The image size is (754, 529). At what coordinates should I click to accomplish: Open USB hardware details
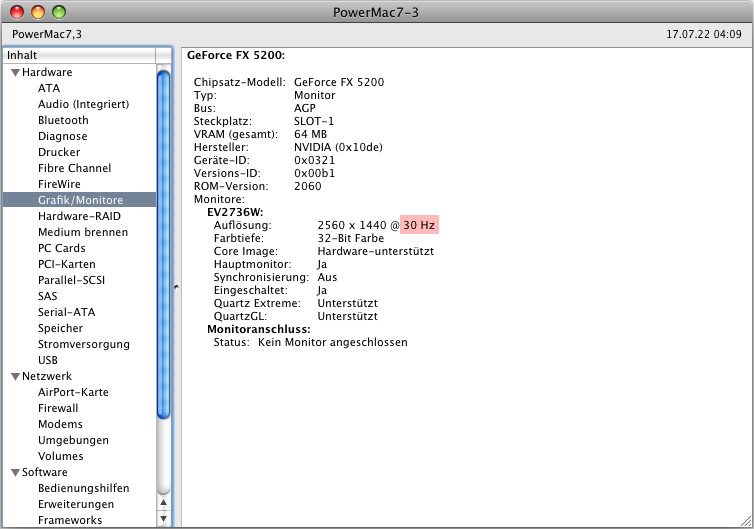point(48,360)
